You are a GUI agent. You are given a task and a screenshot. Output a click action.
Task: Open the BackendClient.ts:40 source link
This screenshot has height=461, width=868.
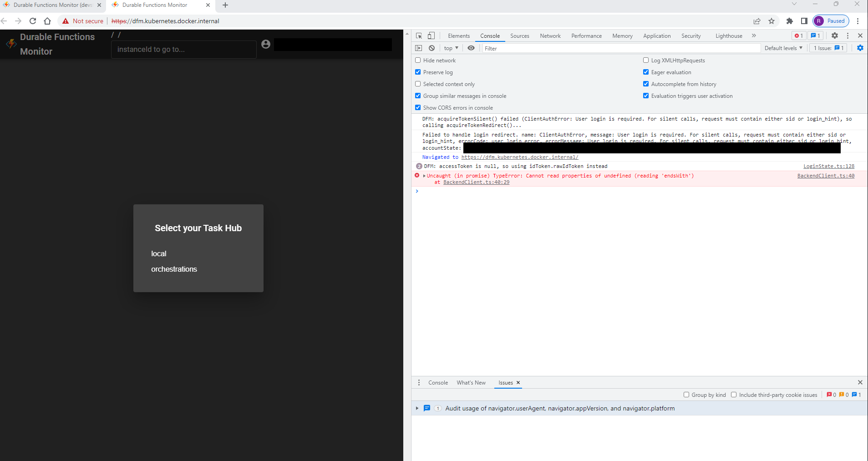(x=825, y=176)
